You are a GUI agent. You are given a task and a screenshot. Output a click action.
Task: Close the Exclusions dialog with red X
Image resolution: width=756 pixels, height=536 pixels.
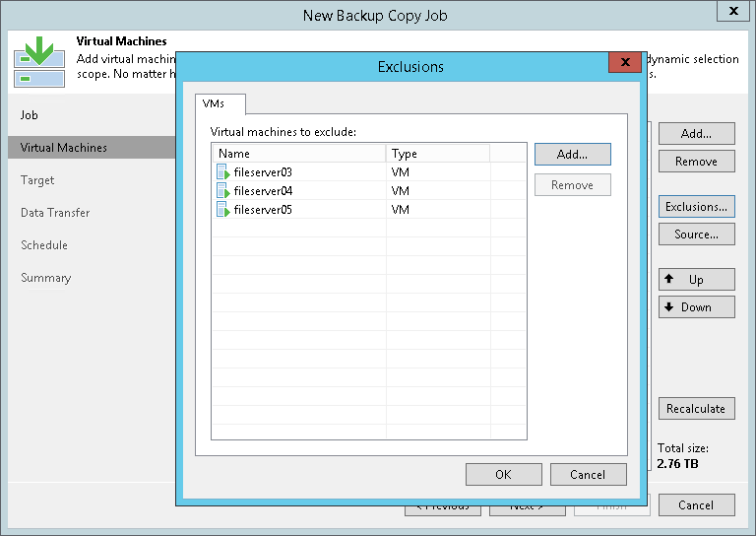625,62
